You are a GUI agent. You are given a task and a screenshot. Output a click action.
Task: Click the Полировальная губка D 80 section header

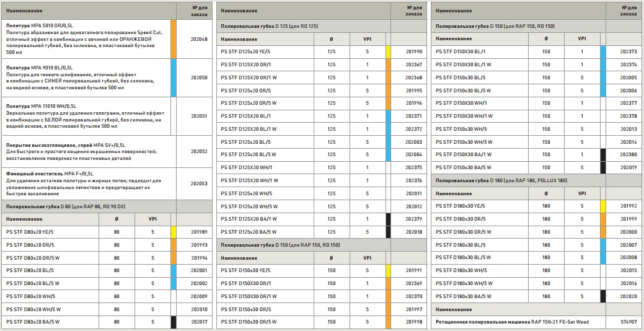tap(66, 206)
